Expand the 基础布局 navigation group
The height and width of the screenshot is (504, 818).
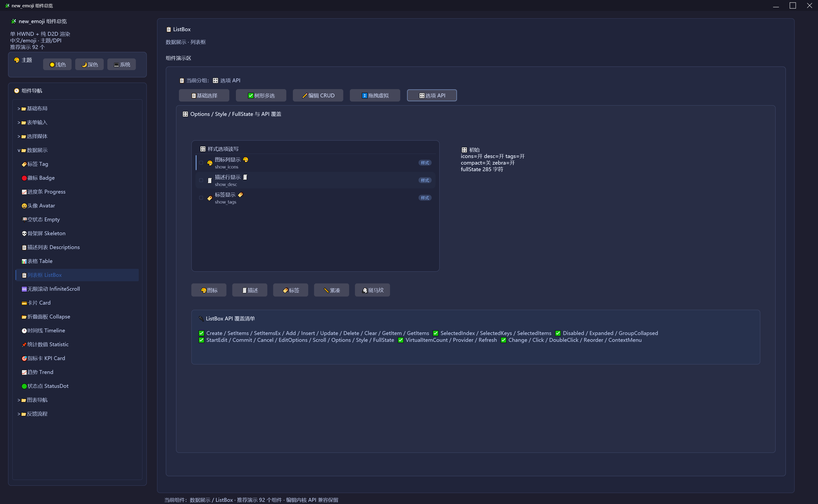(x=77, y=109)
